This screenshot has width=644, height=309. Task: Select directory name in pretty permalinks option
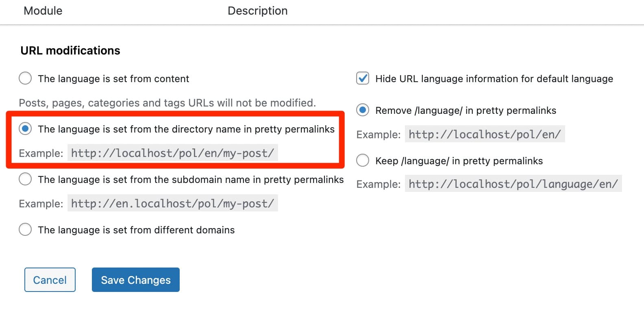click(x=25, y=129)
